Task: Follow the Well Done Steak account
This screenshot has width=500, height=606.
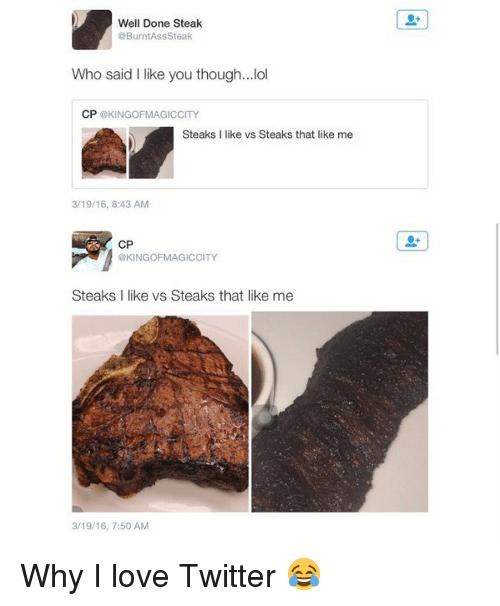Action: [x=412, y=20]
